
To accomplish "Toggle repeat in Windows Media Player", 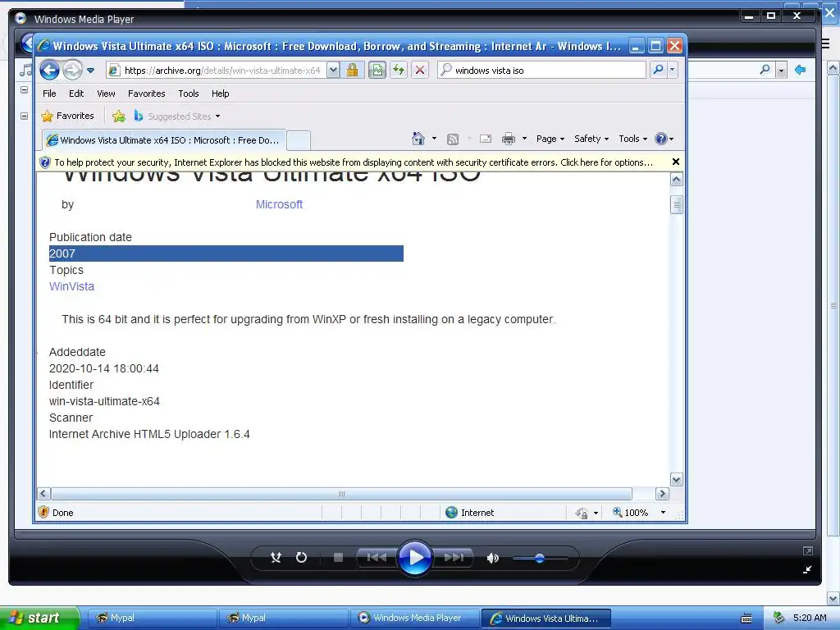I will [x=302, y=558].
